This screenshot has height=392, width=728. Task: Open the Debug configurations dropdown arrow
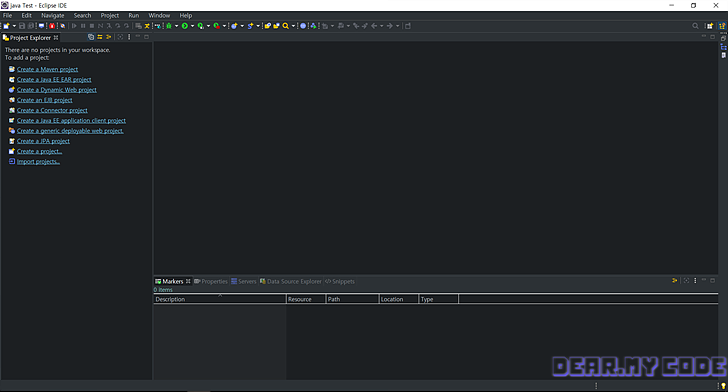(x=176, y=26)
